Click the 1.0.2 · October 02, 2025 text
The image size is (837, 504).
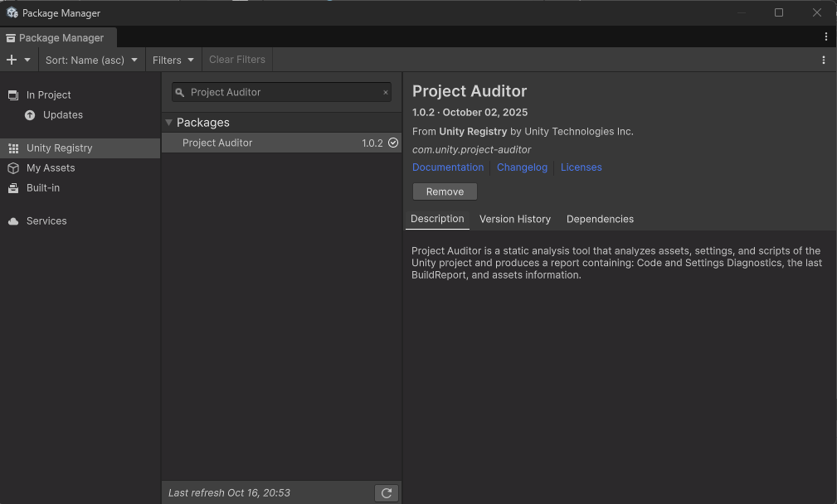tap(470, 113)
